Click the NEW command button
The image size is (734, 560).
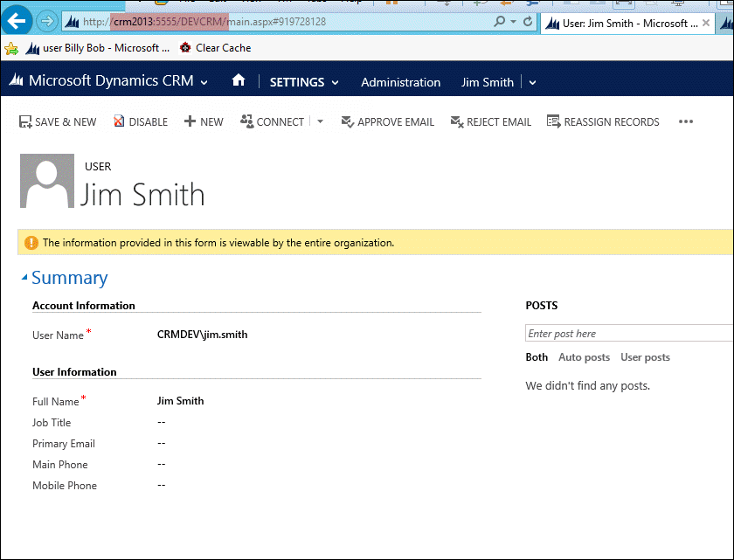pos(204,122)
